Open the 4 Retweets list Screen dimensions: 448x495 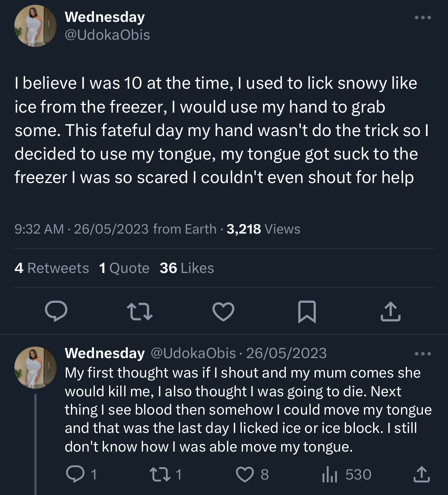(51, 268)
